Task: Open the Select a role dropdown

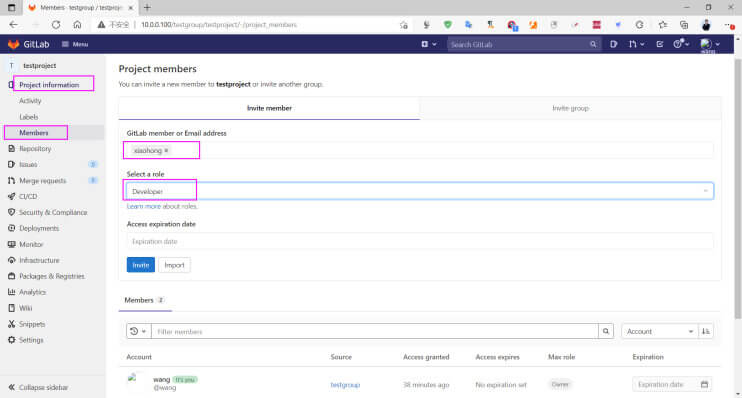Action: [420, 191]
